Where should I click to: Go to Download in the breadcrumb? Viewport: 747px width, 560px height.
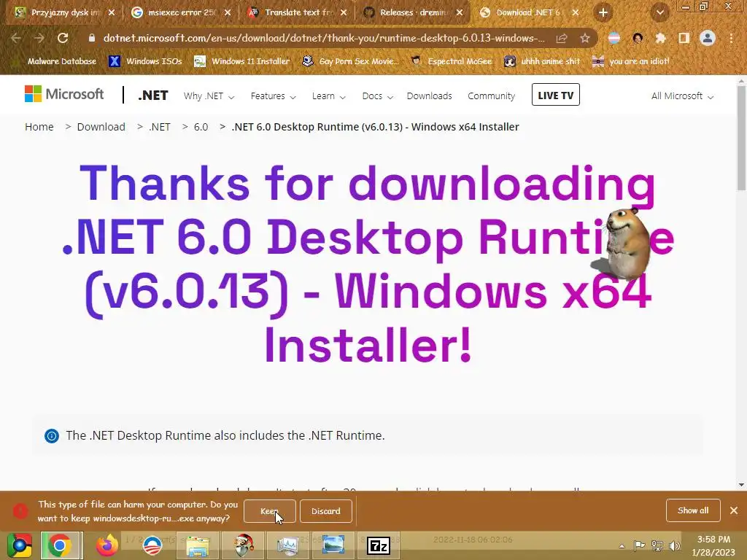pos(101,127)
